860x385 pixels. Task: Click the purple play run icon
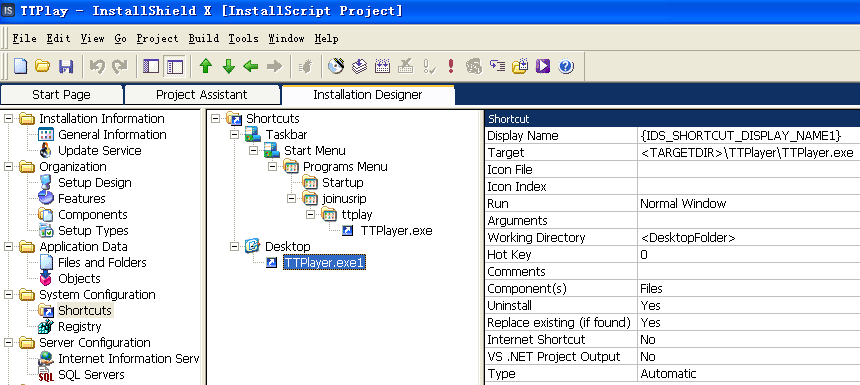pyautogui.click(x=543, y=66)
